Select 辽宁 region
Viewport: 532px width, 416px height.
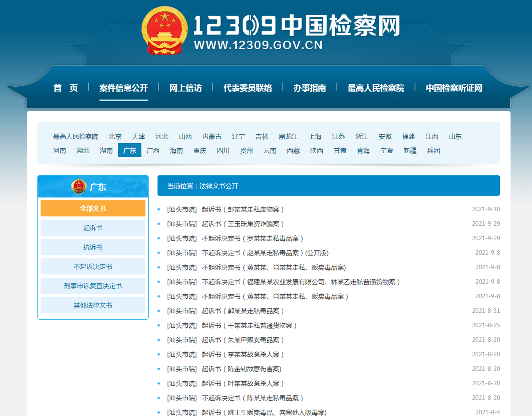coord(239,137)
